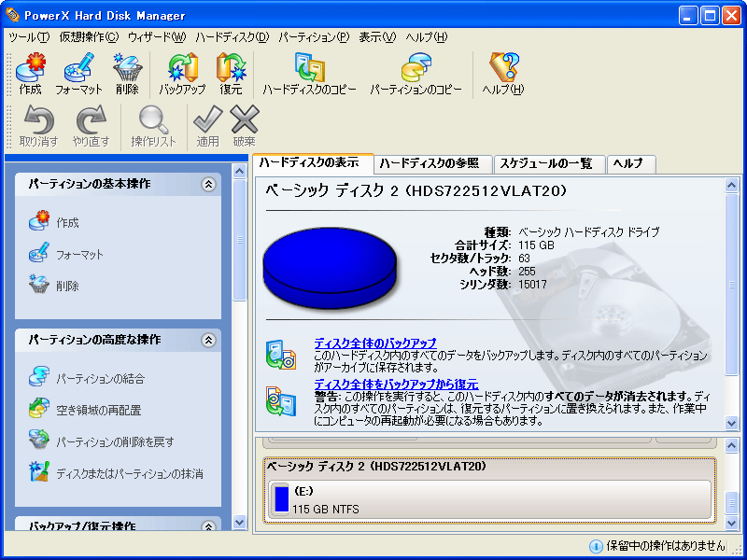
Task: Open the 仮想操作(C) menu
Action: click(89, 37)
